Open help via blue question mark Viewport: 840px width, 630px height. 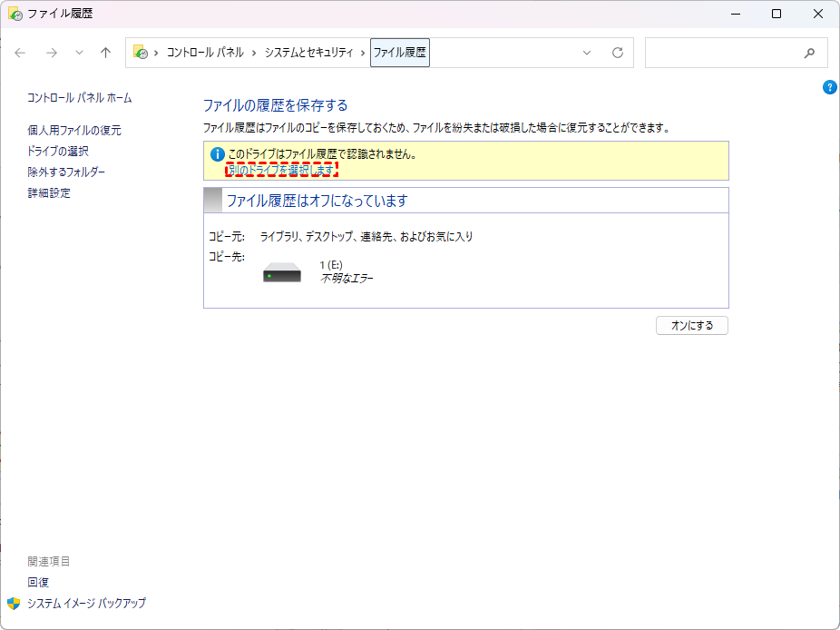(829, 87)
